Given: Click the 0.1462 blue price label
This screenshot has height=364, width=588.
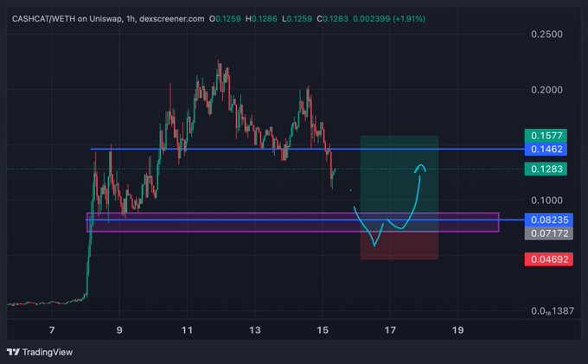Looking at the screenshot, I should (546, 150).
